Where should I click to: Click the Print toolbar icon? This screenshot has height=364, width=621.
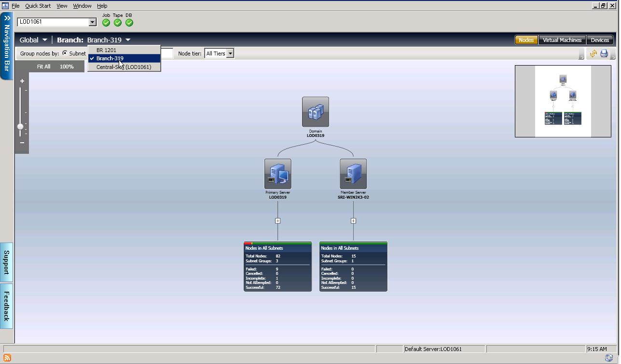pos(604,54)
